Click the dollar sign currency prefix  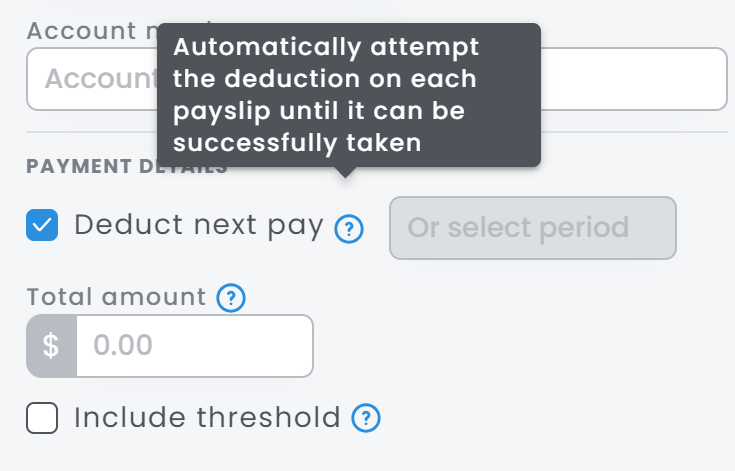click(x=52, y=346)
